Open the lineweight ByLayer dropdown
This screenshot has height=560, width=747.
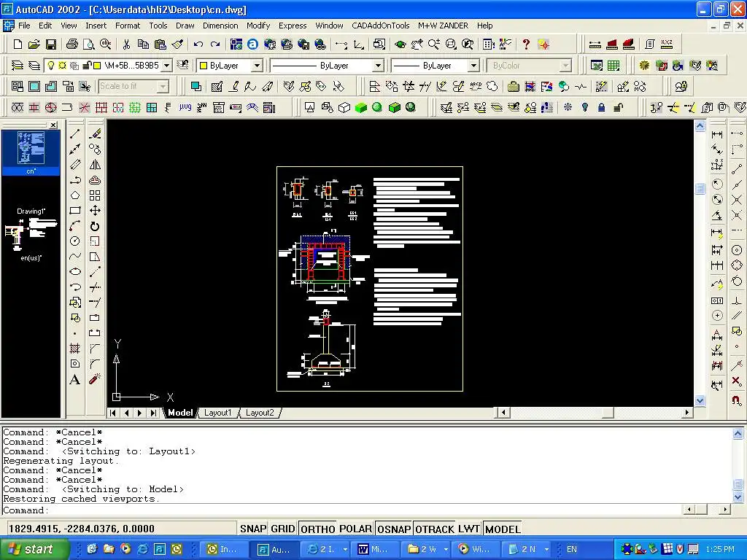pyautogui.click(x=473, y=65)
